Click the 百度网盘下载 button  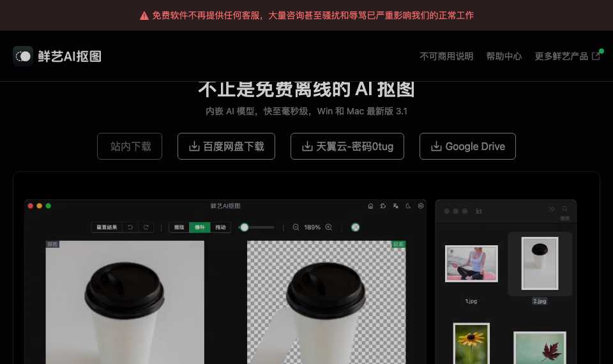pos(226,146)
